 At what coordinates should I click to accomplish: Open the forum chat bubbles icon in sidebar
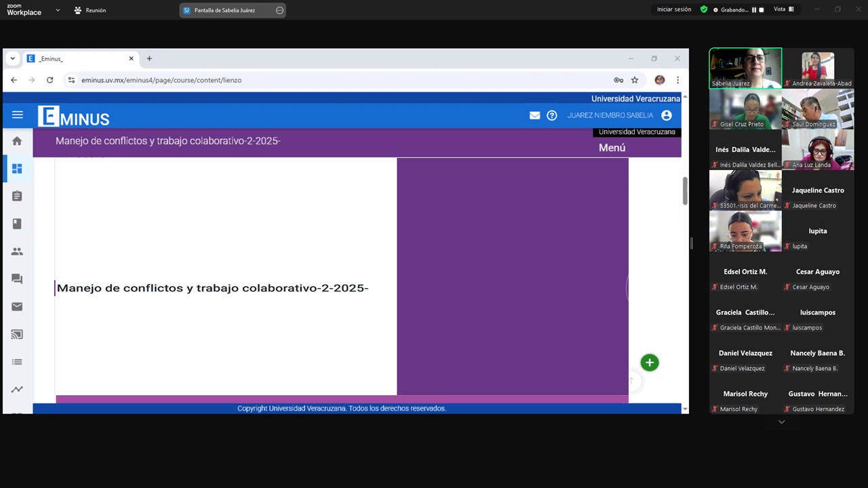pos(17,279)
